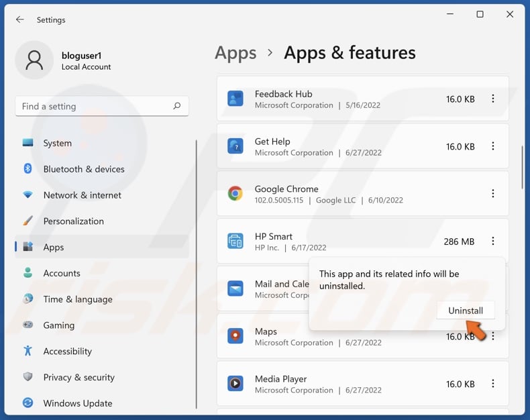Open the three-dot menu for Media Player
530x420 pixels.
click(493, 384)
